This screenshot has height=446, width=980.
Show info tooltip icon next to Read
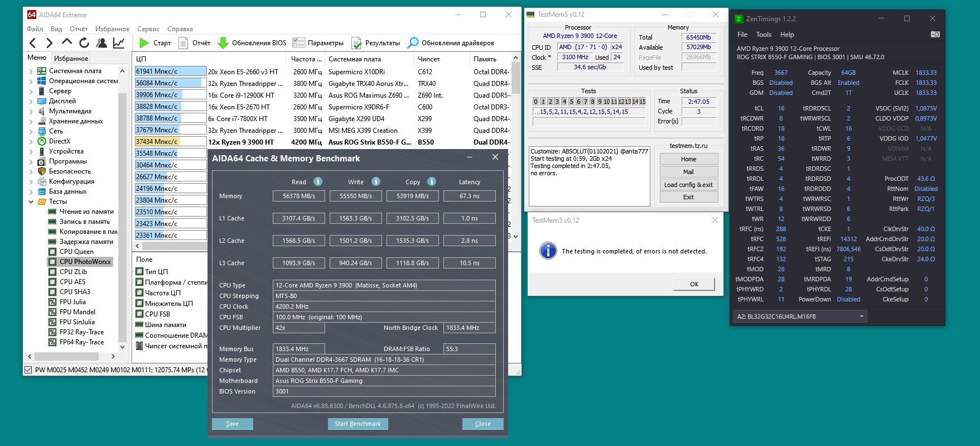[x=318, y=181]
